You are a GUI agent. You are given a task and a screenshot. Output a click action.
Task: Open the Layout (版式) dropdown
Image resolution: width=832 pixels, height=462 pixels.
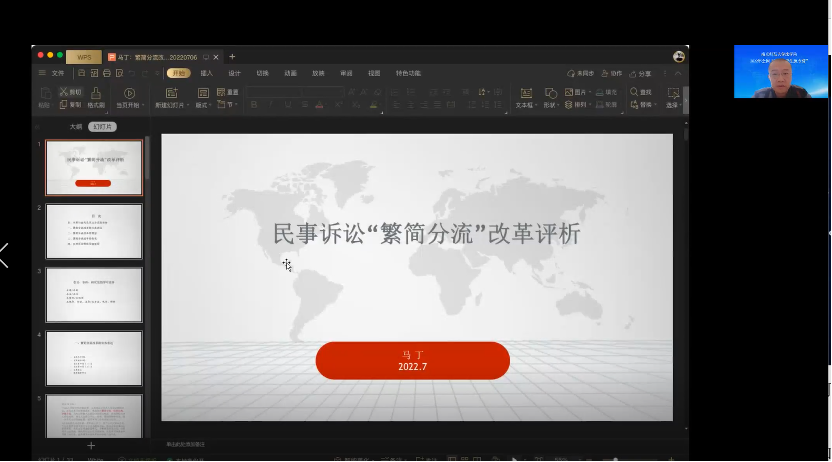click(203, 104)
